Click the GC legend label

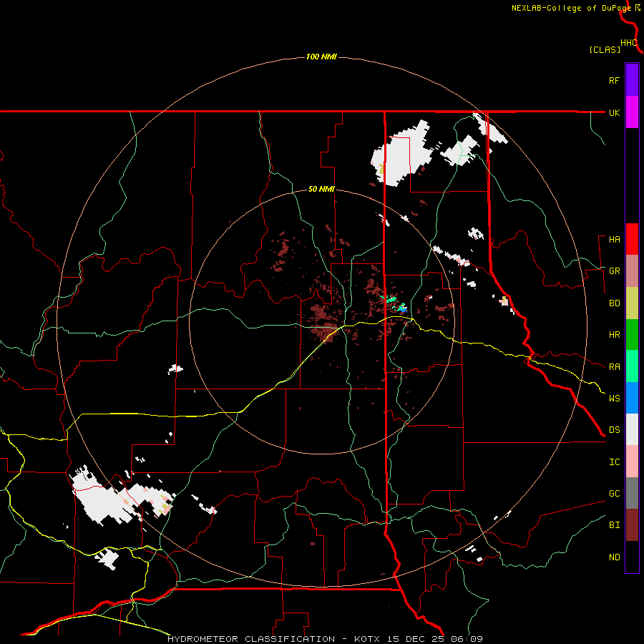tap(614, 494)
